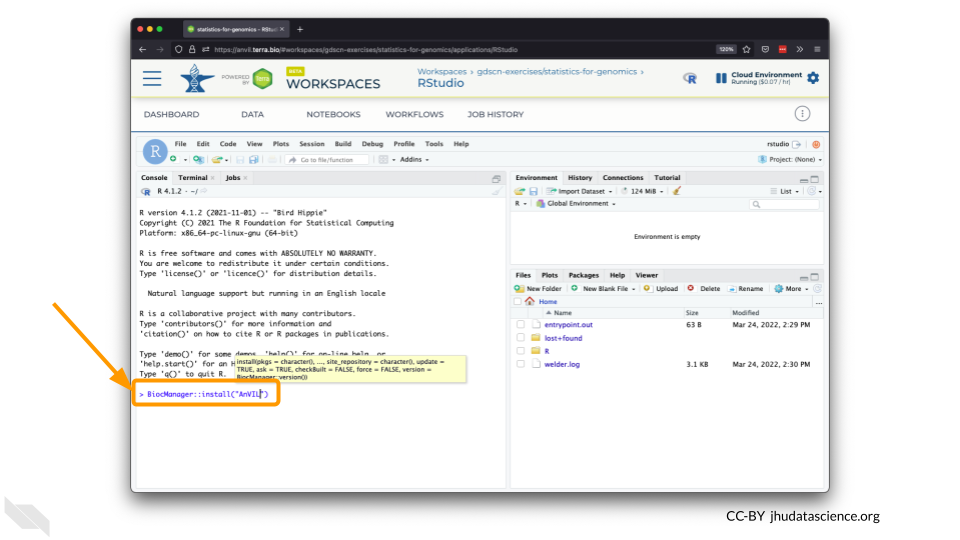
Task: Open the 124 MiB memory usage dropdown
Action: 642,192
